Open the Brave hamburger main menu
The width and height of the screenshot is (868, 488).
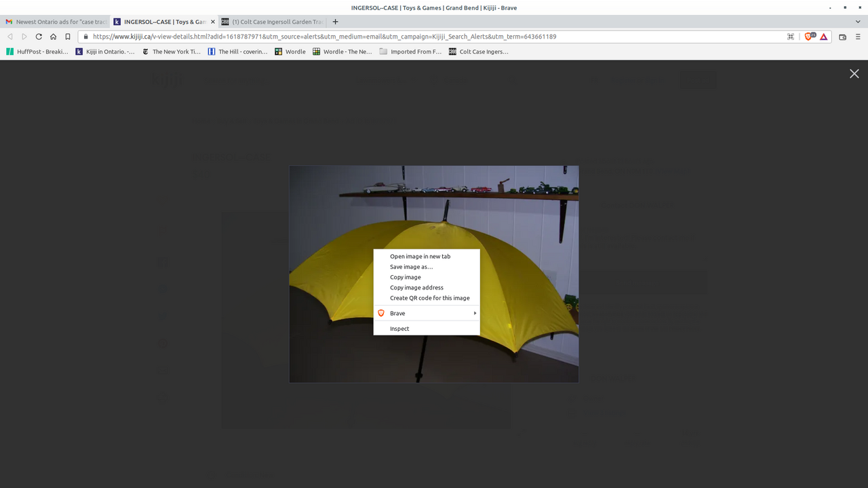(x=858, y=37)
